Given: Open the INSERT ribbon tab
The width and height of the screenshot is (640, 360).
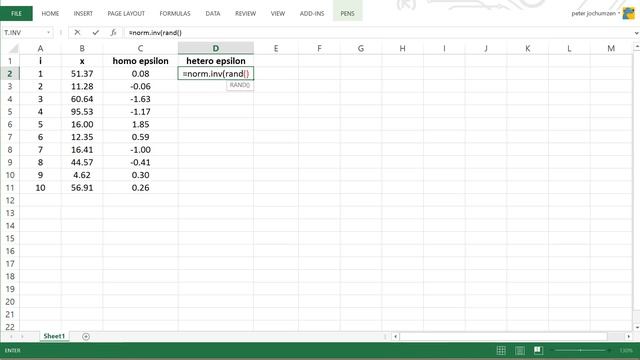Looking at the screenshot, I should [83, 13].
